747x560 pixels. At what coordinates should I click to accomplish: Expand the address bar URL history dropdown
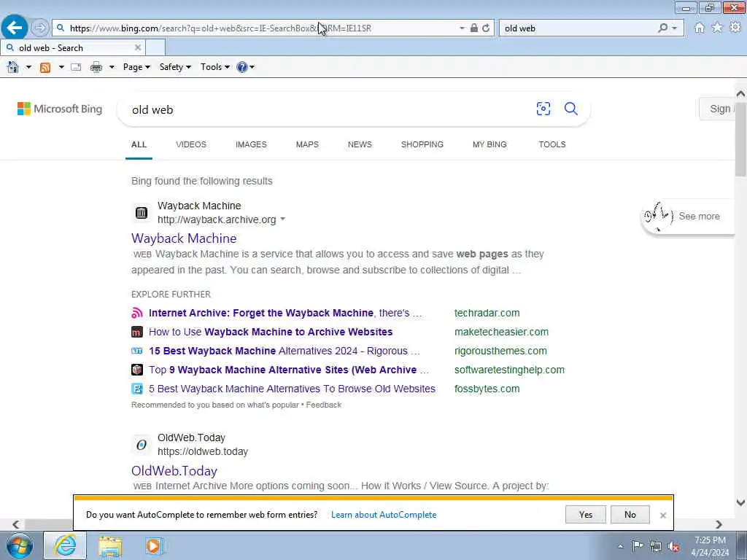462,28
